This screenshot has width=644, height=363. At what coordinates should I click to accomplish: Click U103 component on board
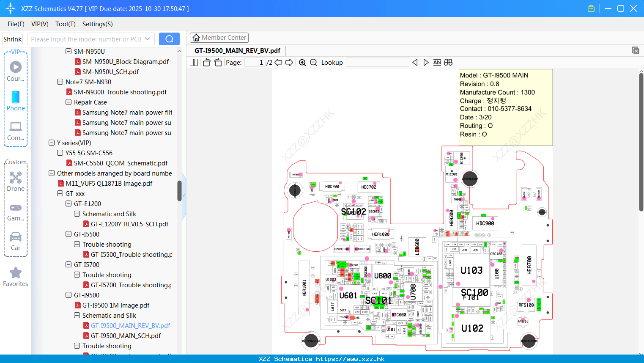pos(471,270)
